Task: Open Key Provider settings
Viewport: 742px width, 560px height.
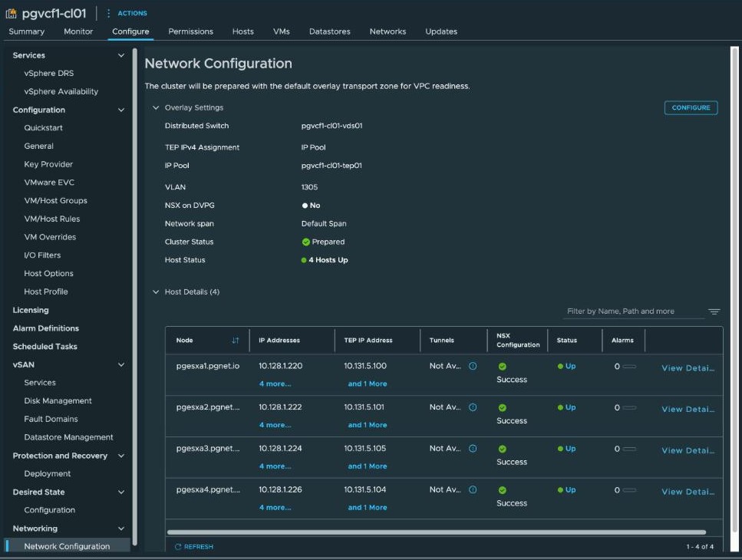Action: (48, 164)
